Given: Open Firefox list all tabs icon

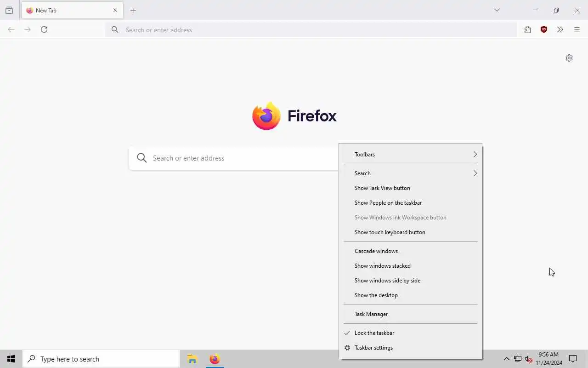Looking at the screenshot, I should coord(497,10).
